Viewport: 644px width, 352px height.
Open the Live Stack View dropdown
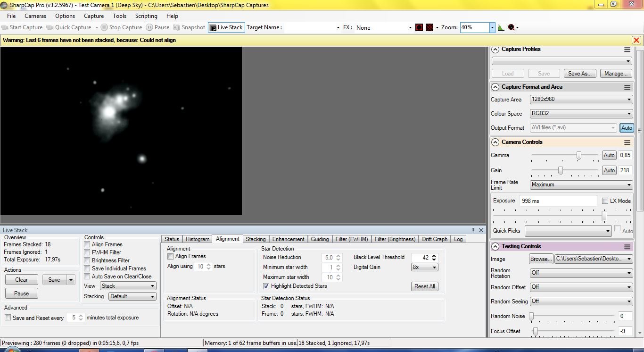128,286
